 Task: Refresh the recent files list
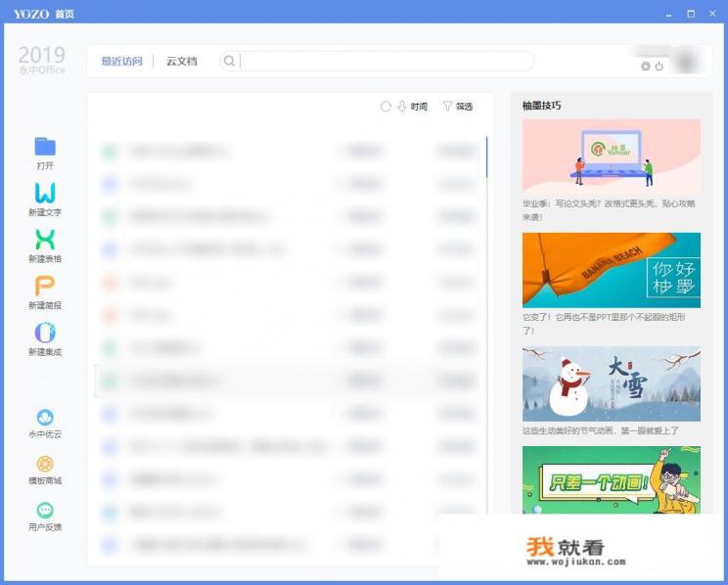(386, 107)
